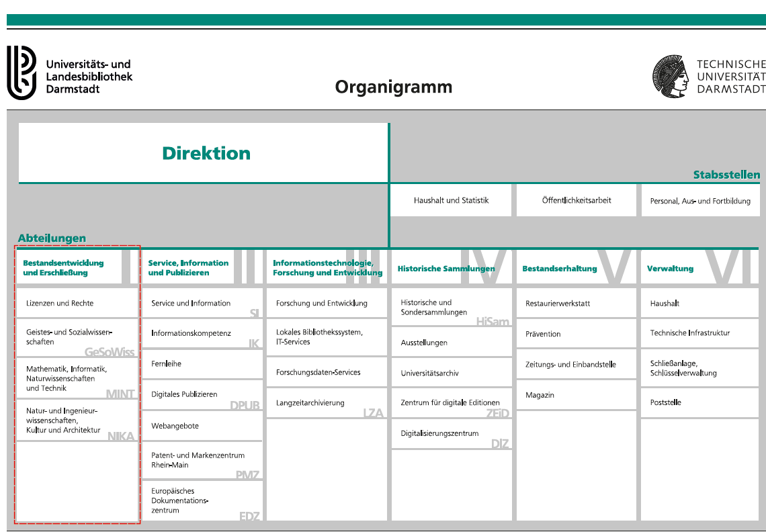This screenshot has width=766, height=532.
Task: Select Service, Information und Publizieren header
Action: [202, 267]
